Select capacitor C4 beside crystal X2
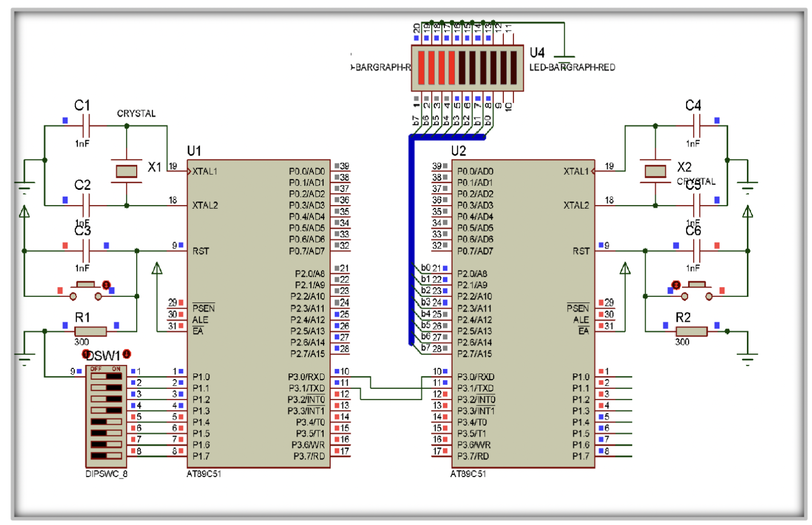The image size is (812, 525). (696, 125)
